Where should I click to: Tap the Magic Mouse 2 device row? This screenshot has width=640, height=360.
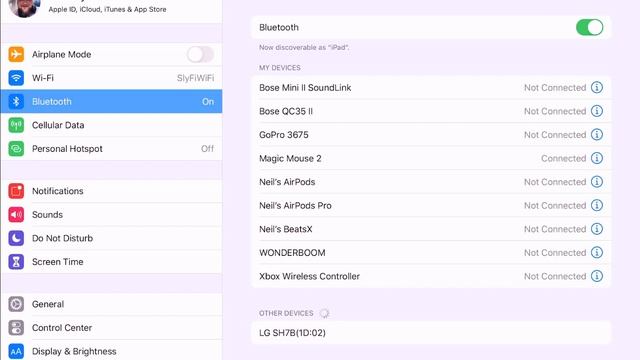[431, 158]
